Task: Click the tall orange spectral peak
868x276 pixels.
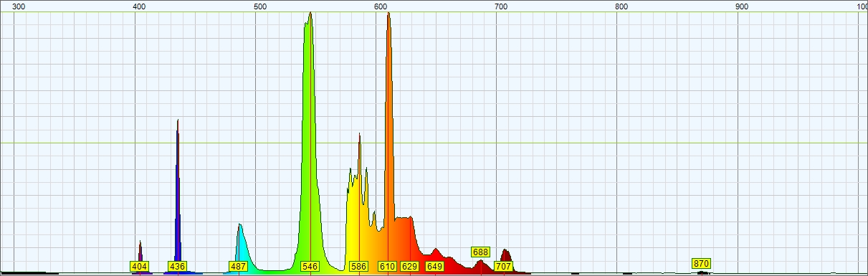Action: [388, 129]
